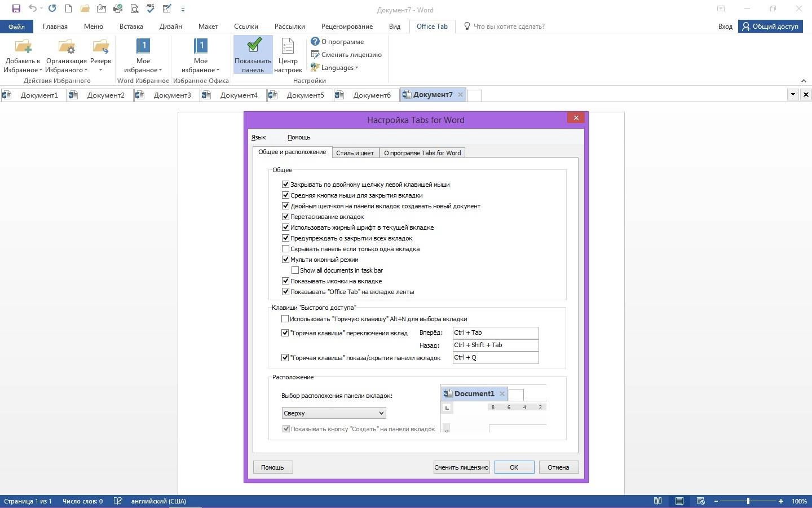
Task: Toggle Показывать иконки на вкладке checkbox
Action: 285,281
